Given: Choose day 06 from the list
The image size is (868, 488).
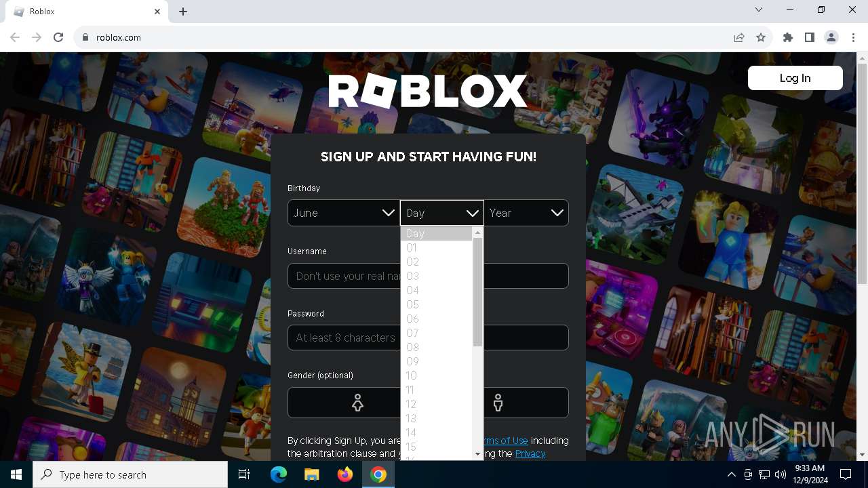Looking at the screenshot, I should coord(436,319).
